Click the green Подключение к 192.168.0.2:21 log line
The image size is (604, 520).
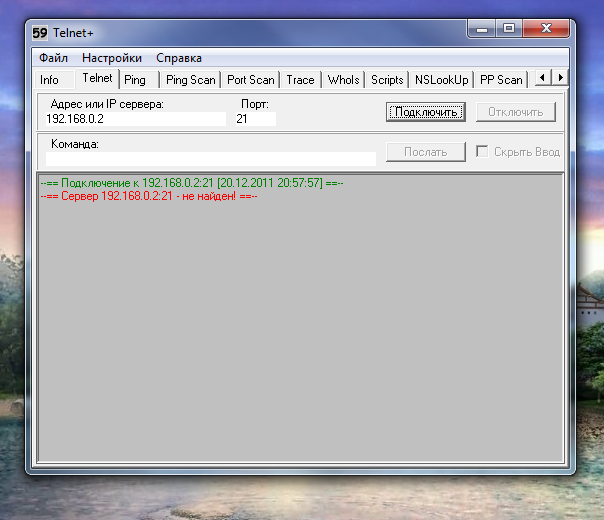point(192,183)
